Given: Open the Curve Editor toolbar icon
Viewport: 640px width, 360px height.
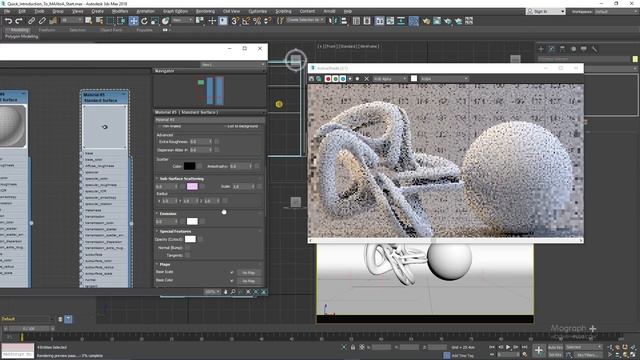Looking at the screenshot, I should tap(390, 21).
